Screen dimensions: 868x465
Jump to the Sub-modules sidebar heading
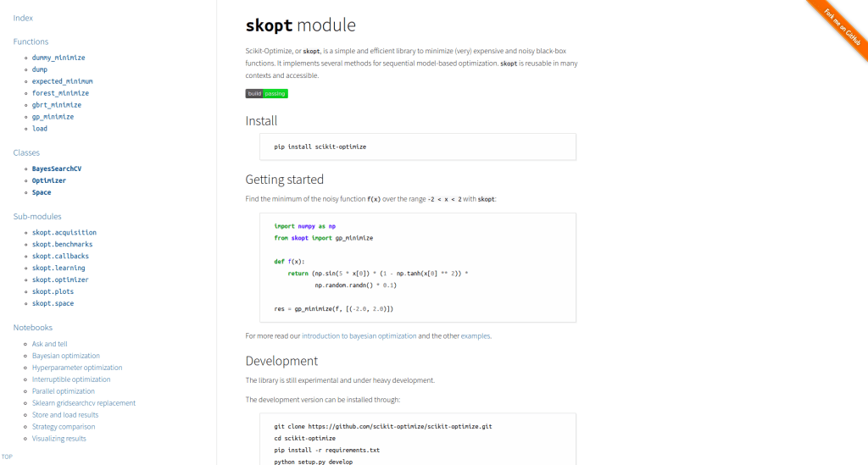[x=37, y=216]
